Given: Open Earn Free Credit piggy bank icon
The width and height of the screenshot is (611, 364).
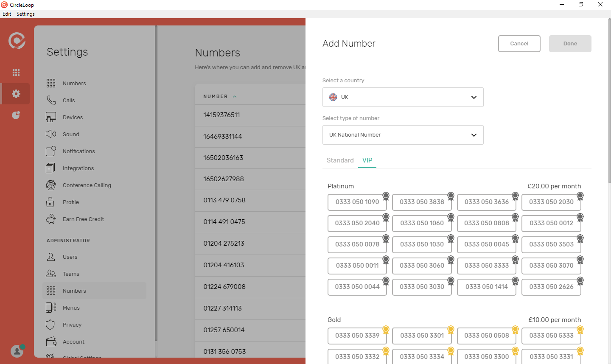Looking at the screenshot, I should (51, 219).
